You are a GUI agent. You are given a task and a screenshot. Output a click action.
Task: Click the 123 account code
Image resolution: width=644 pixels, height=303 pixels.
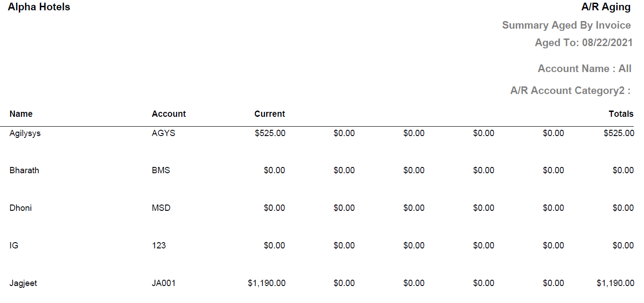[x=159, y=245]
